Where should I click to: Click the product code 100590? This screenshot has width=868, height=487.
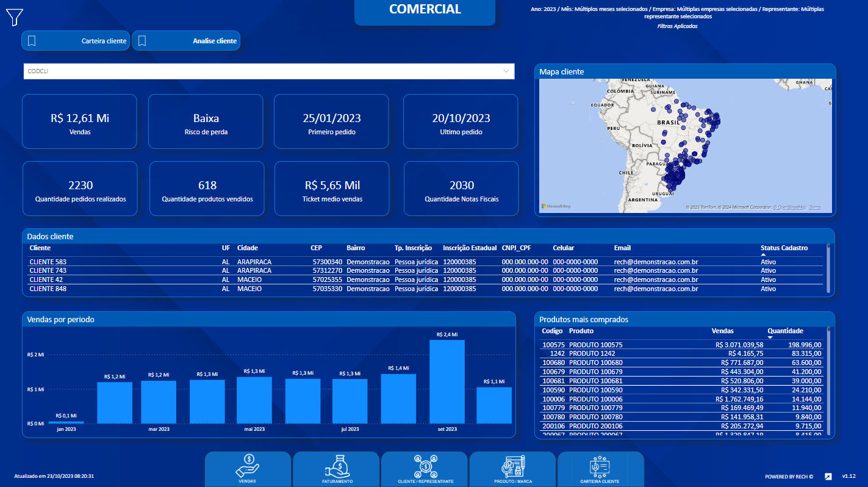553,389
